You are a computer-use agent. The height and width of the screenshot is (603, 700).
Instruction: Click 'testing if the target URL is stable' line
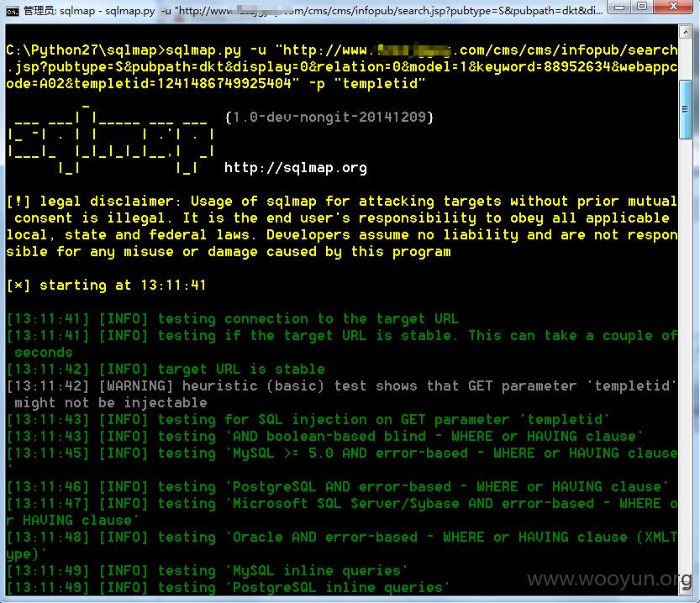342,343
